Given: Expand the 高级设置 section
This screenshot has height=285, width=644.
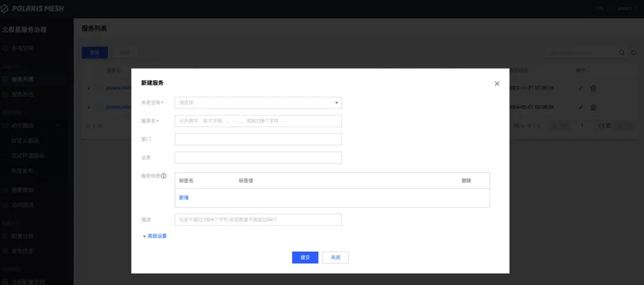Looking at the screenshot, I should 154,236.
